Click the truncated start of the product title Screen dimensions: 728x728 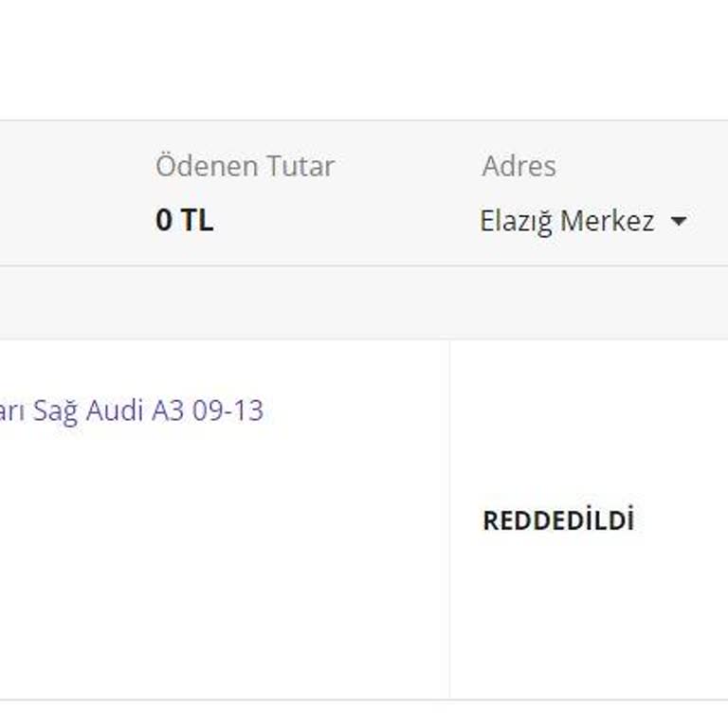click(x=11, y=410)
